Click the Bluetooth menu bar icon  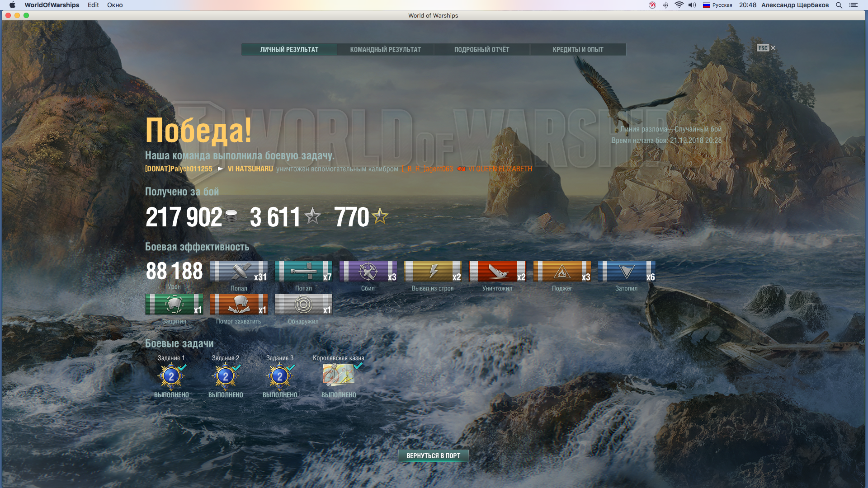665,5
